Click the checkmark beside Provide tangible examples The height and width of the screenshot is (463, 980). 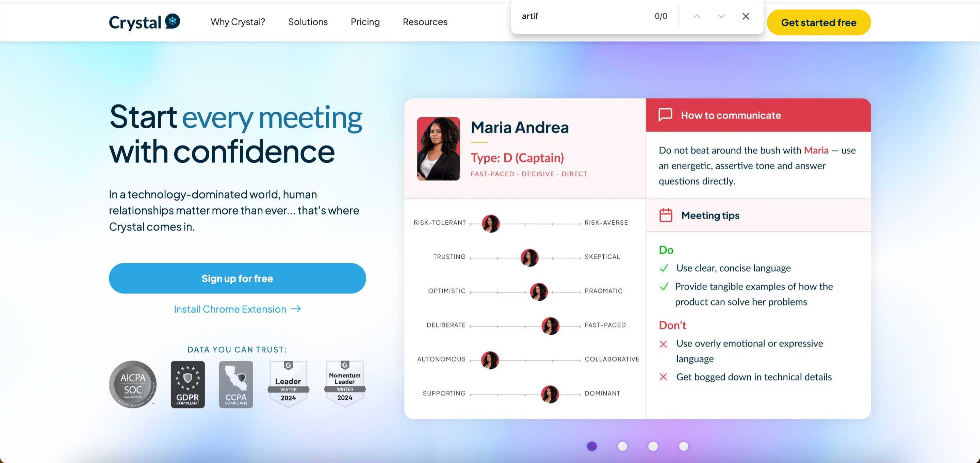tap(664, 287)
